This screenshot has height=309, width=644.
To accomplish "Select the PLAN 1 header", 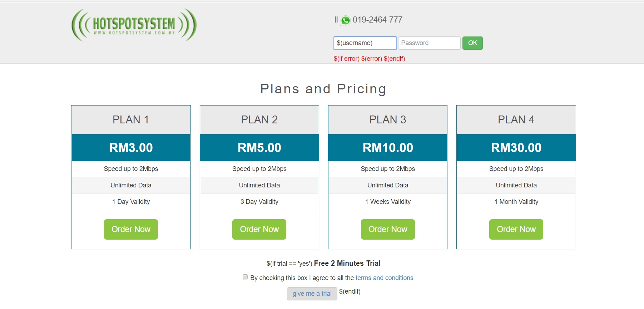I will click(x=131, y=120).
